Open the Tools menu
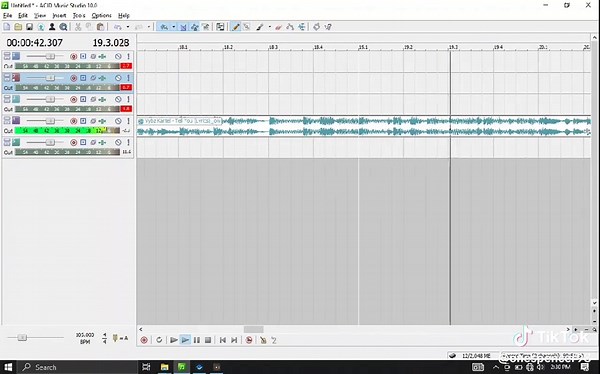The width and height of the screenshot is (600, 374). click(x=79, y=15)
